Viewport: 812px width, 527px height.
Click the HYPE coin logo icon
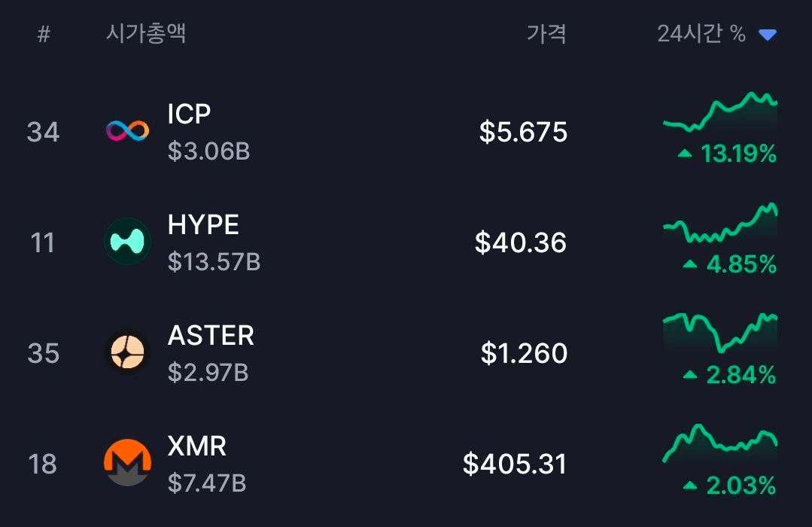pyautogui.click(x=127, y=242)
